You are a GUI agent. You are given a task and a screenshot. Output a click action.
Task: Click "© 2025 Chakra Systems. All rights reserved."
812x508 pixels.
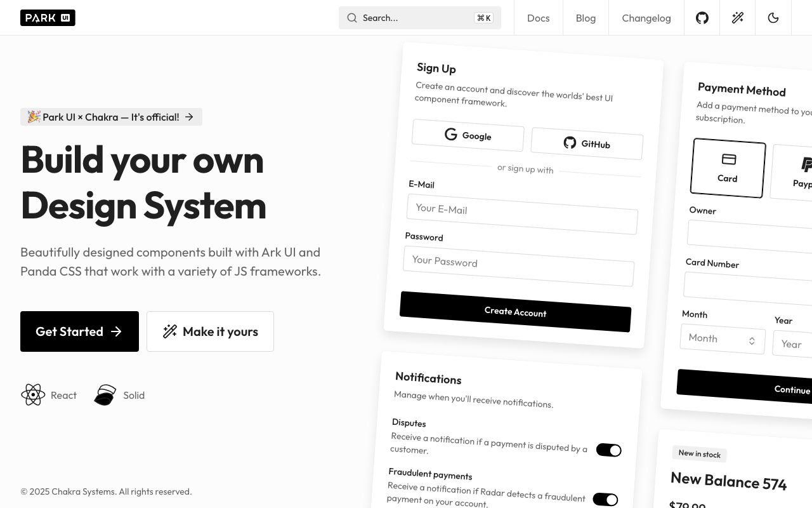coord(106,491)
